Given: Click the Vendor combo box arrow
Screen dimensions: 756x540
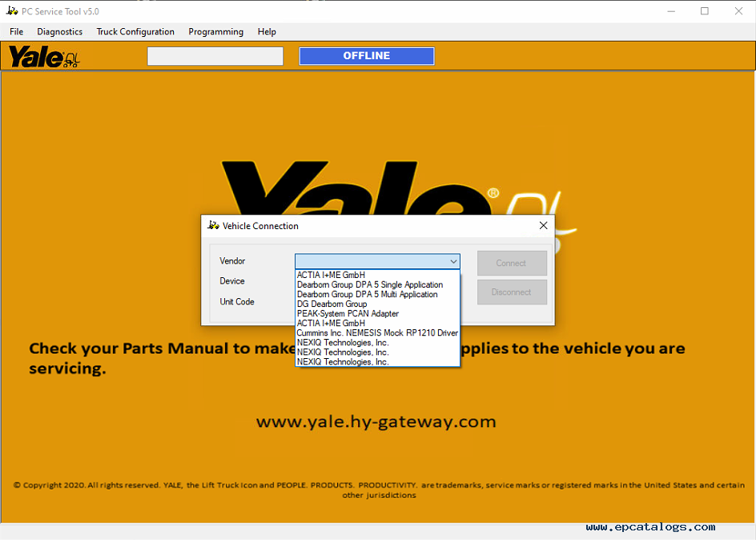Looking at the screenshot, I should pos(453,261).
